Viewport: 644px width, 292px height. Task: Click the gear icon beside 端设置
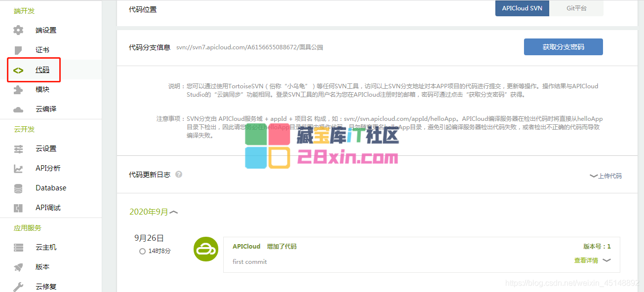[x=18, y=30]
